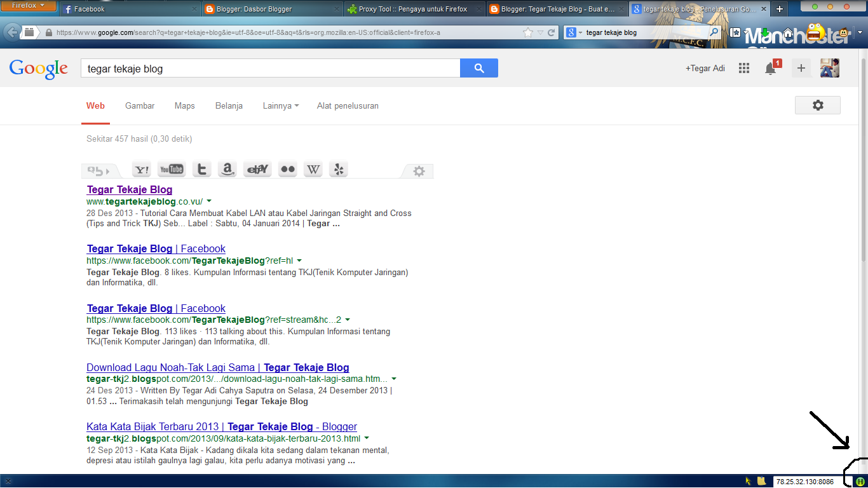Image resolution: width=868 pixels, height=488 pixels.
Task: Expand options arrow for tegartekajeblog.co.vu result
Action: tap(209, 201)
